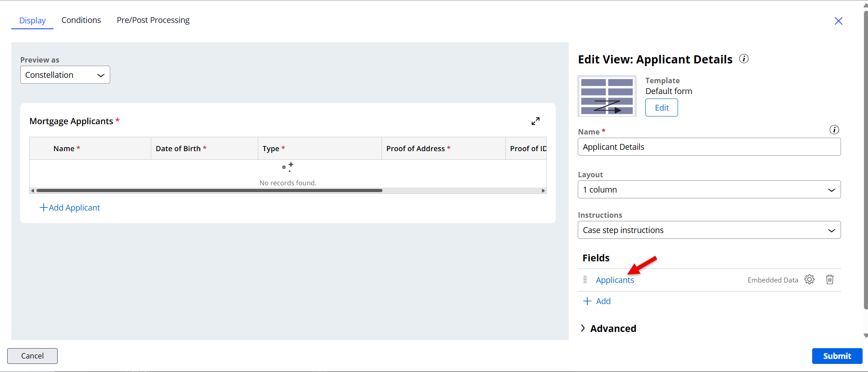Click the expand table fullscreen icon

535,121
